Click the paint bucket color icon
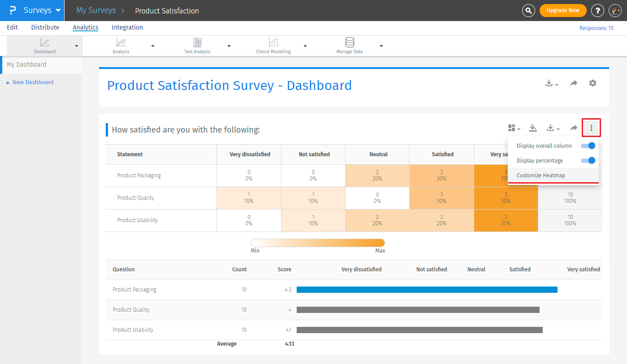627x364 pixels. click(x=533, y=128)
